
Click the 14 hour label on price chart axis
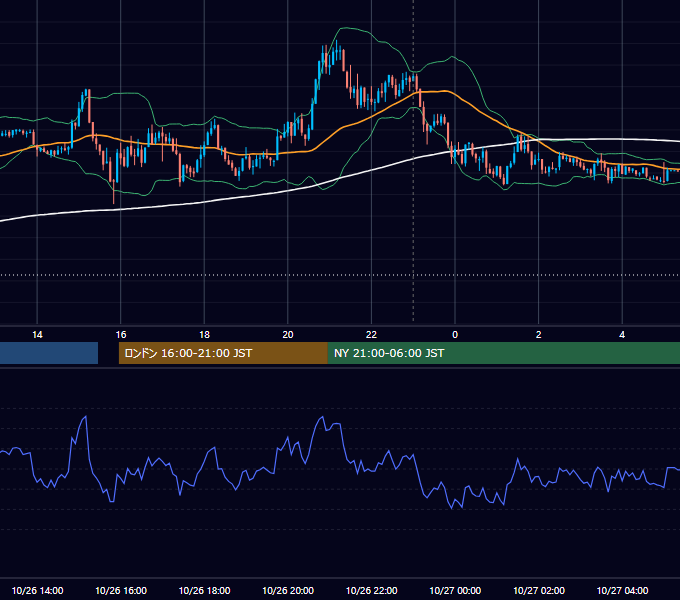[x=37, y=335]
